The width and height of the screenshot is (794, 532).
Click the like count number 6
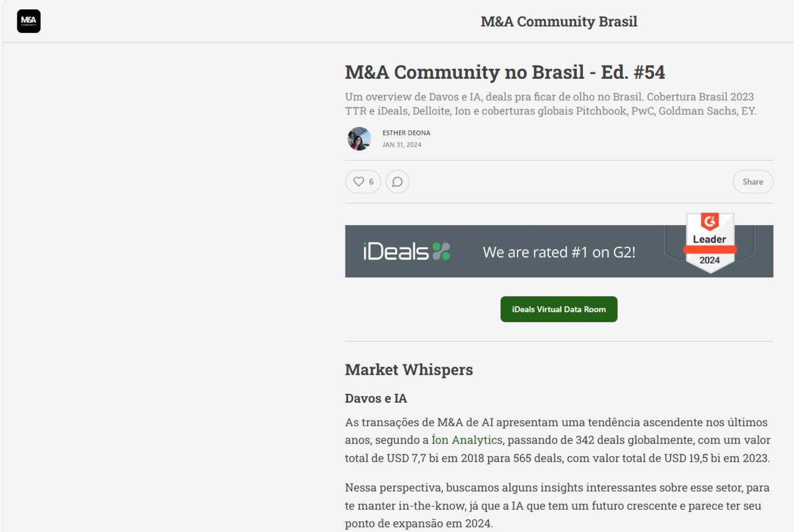coord(371,182)
